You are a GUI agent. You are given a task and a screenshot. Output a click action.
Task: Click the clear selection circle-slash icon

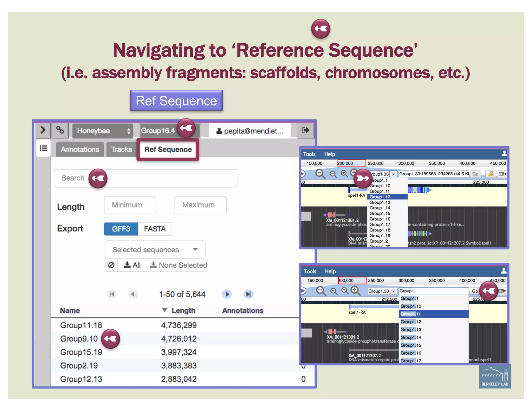[x=111, y=265]
